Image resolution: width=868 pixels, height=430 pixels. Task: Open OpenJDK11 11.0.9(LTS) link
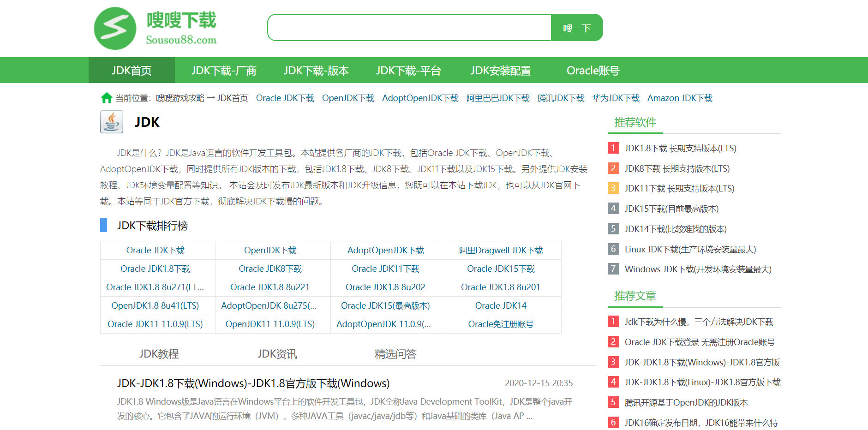270,324
